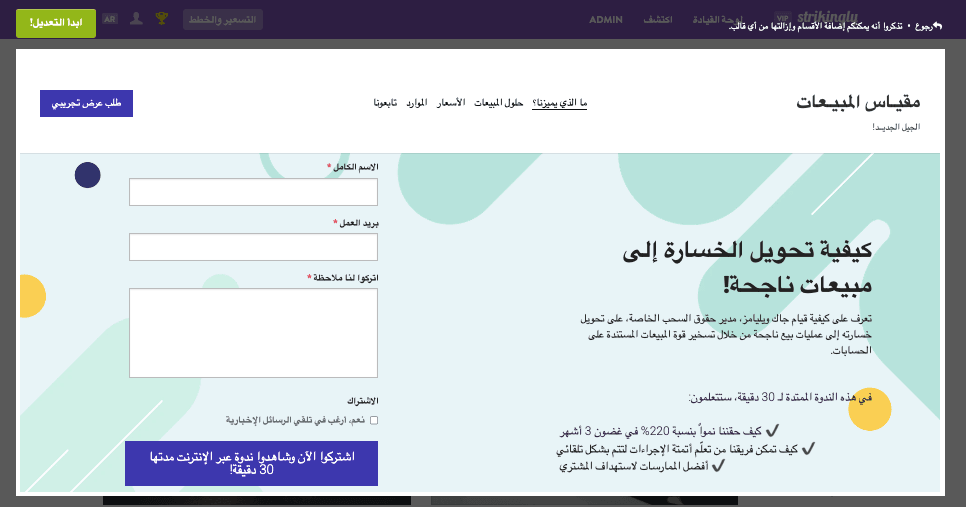Image resolution: width=966 pixels, height=507 pixels.
Task: Click the بريد العمل work email field
Action: pos(253,247)
